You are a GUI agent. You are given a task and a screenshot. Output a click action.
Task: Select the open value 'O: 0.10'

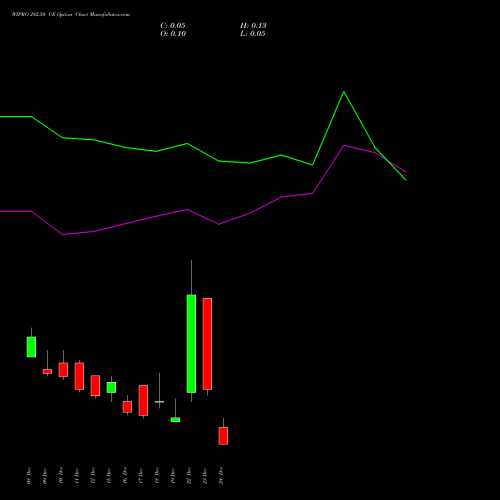[173, 34]
